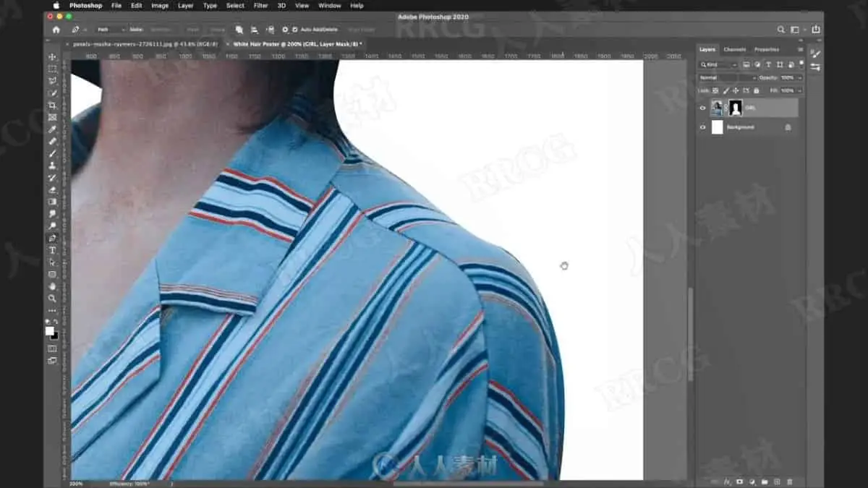Filter layers by pixel layers icon
The image size is (868, 488).
click(746, 64)
